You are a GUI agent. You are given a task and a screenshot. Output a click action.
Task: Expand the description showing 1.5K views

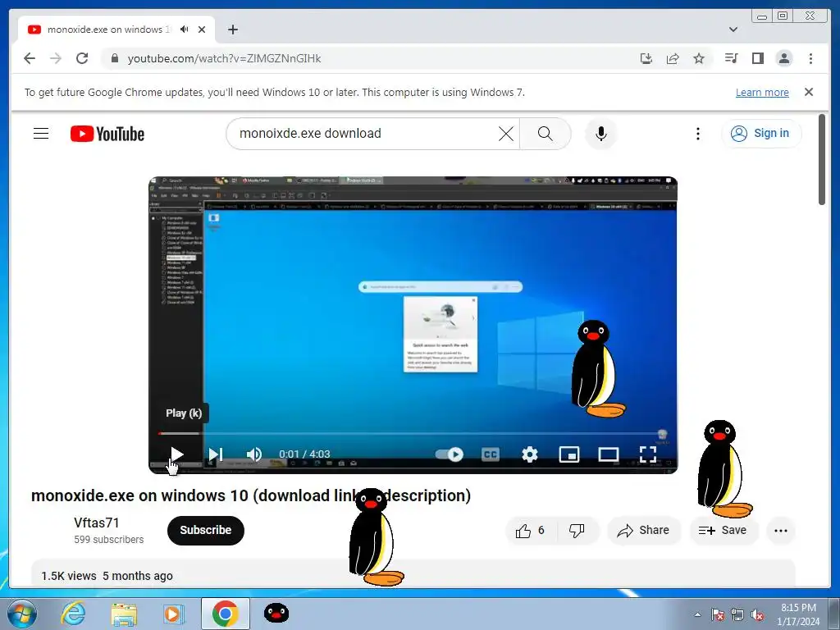(413, 573)
